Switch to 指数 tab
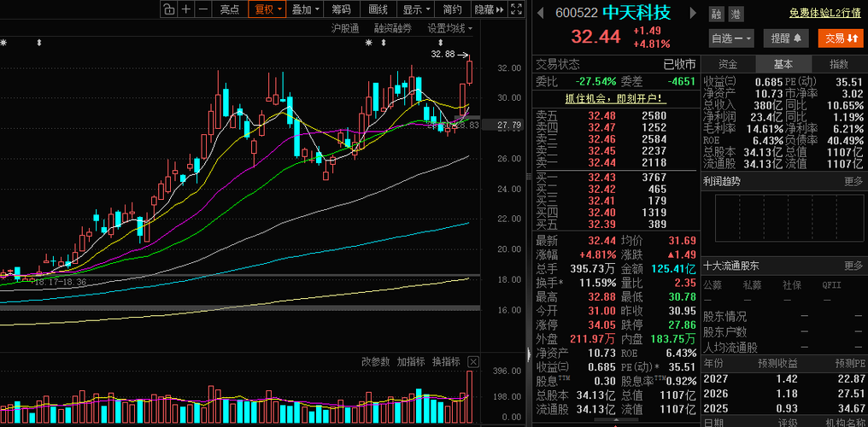This screenshot has width=868, height=427. pyautogui.click(x=839, y=64)
